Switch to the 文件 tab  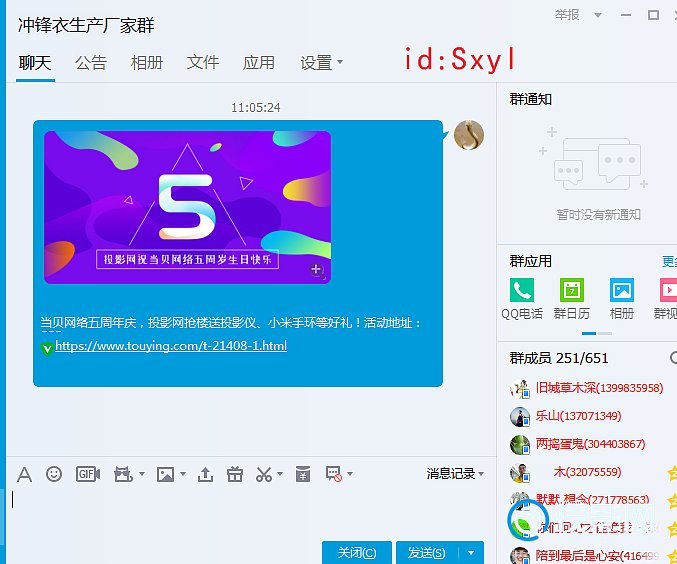[202, 62]
